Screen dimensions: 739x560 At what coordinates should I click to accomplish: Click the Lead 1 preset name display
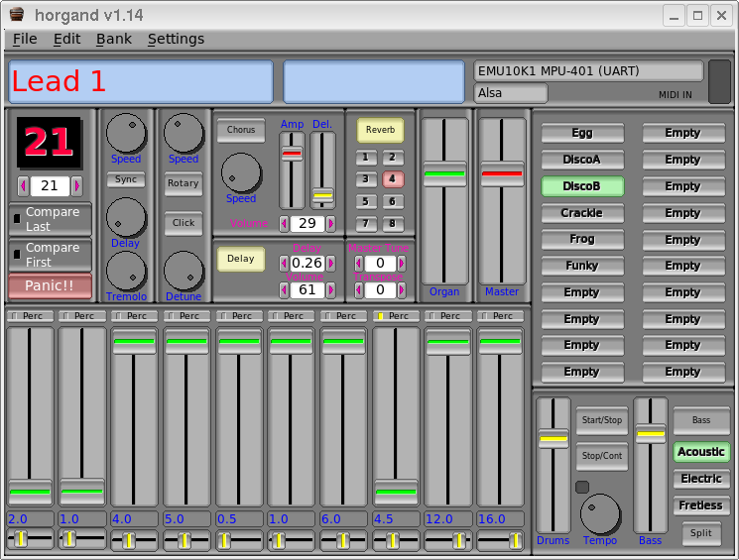(x=141, y=81)
